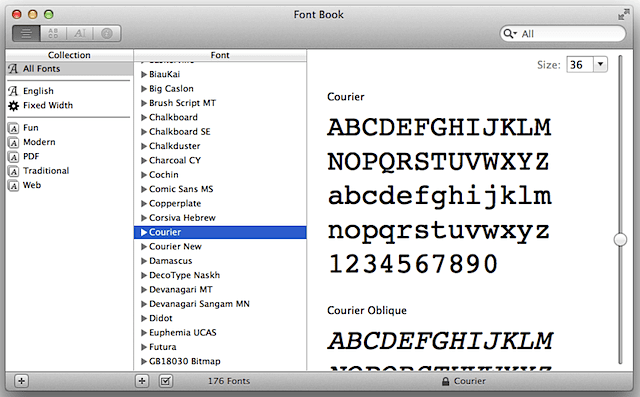Expand the selected Courier family triangle
Screen dimensions: 640x397
pos(144,232)
